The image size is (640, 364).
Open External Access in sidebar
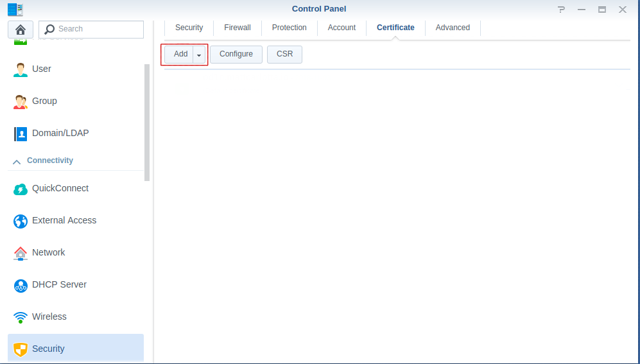point(76,221)
